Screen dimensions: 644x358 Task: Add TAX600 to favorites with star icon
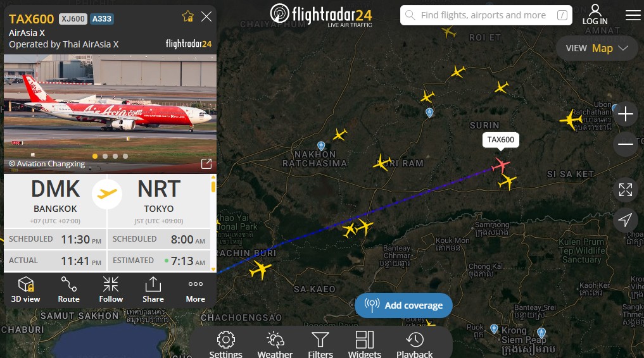coord(187,16)
